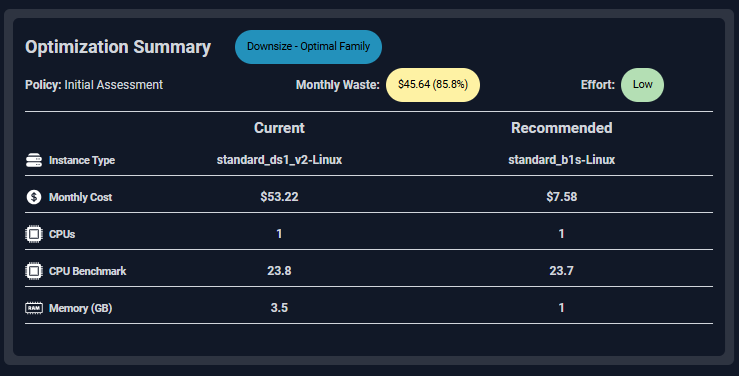Click the Memory RAM icon

[34, 308]
